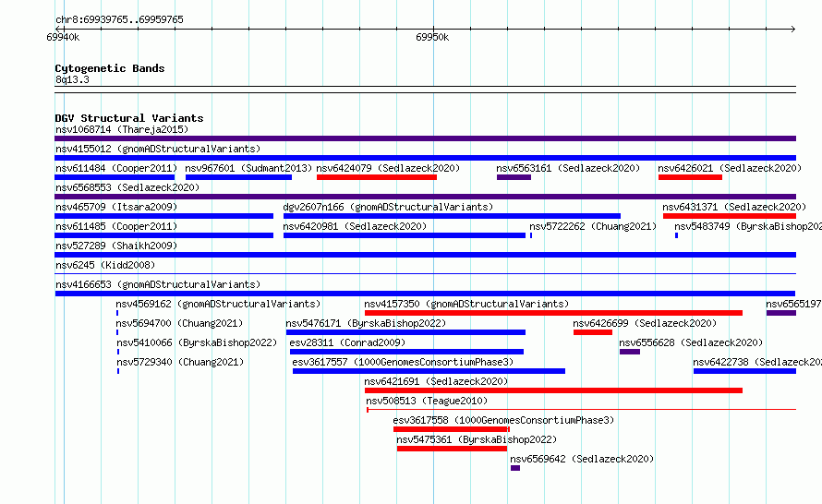The height and width of the screenshot is (504, 822).
Task: Select the nsv6426021 (Sedlazeck2020) label
Action: (x=730, y=168)
